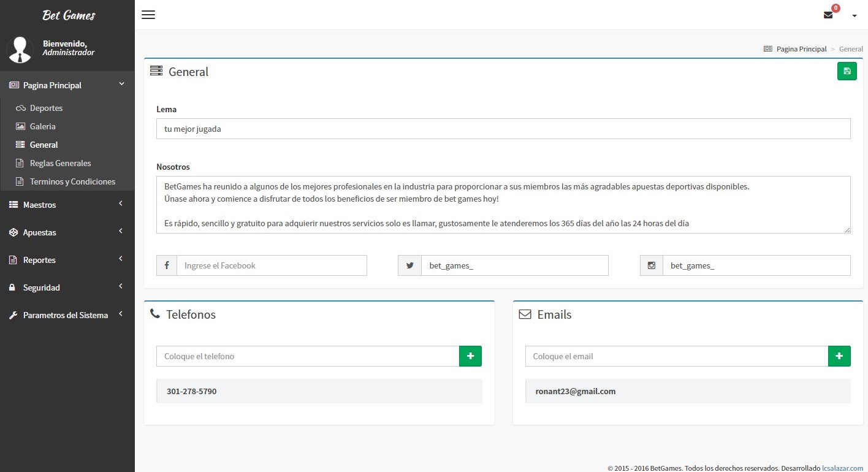Click the green plus button to add telefono
Screen dimensions: 868x472
click(470, 356)
